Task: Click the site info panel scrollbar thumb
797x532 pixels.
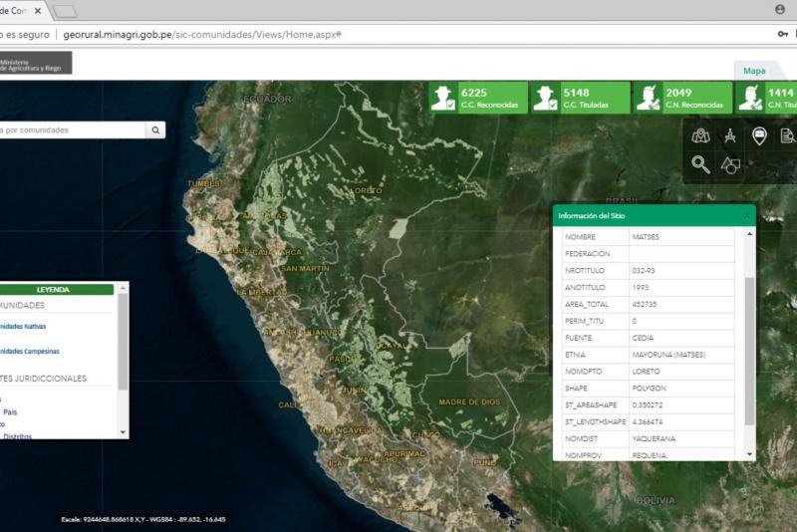Action: tap(749, 351)
